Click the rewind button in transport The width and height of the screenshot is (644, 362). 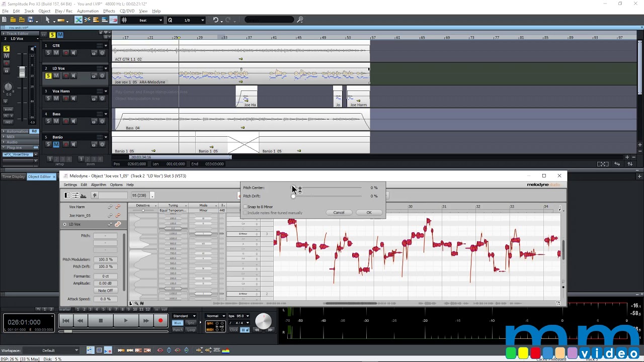point(80,320)
